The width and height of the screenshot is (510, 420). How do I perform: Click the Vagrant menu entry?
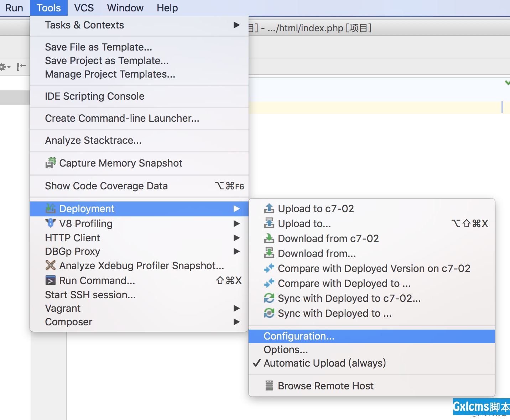[139, 308]
